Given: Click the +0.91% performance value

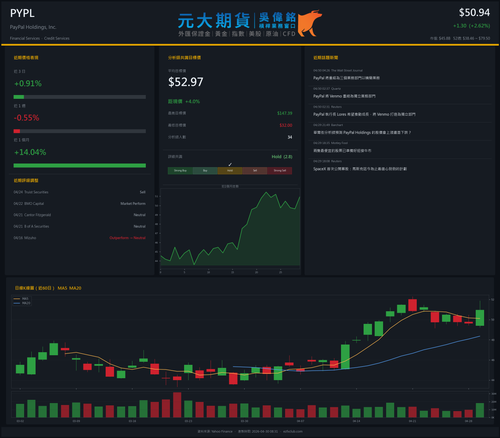Looking at the screenshot, I should point(28,84).
